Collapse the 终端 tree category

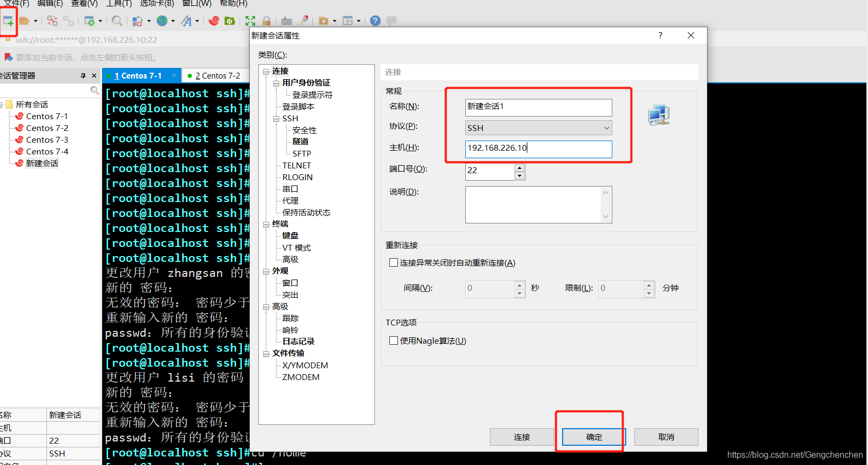pyautogui.click(x=266, y=224)
